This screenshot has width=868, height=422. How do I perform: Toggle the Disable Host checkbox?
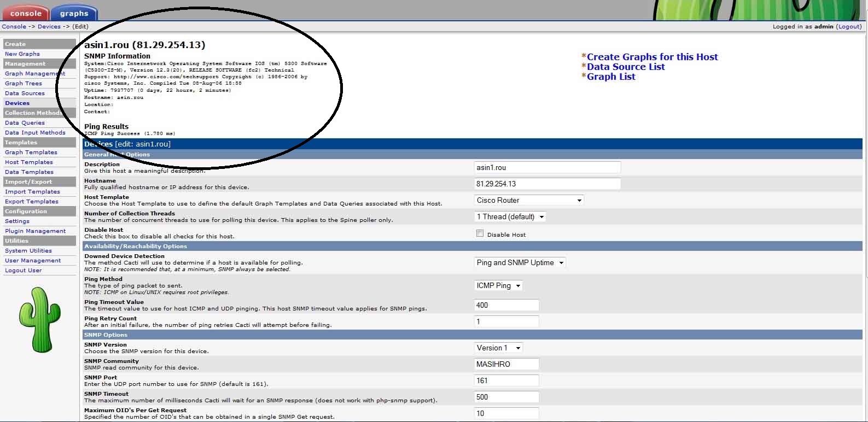pos(480,233)
